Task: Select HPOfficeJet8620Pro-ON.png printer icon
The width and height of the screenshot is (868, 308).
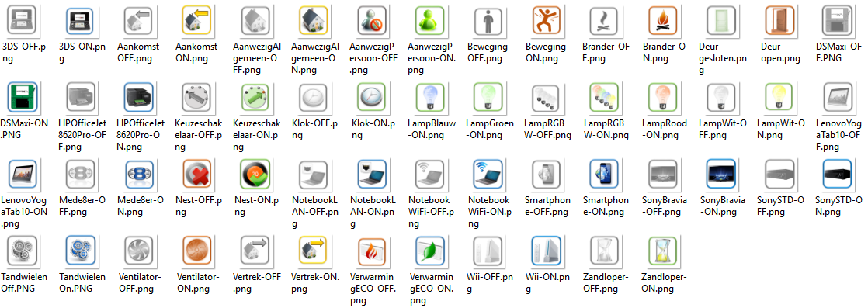Action: click(138, 97)
